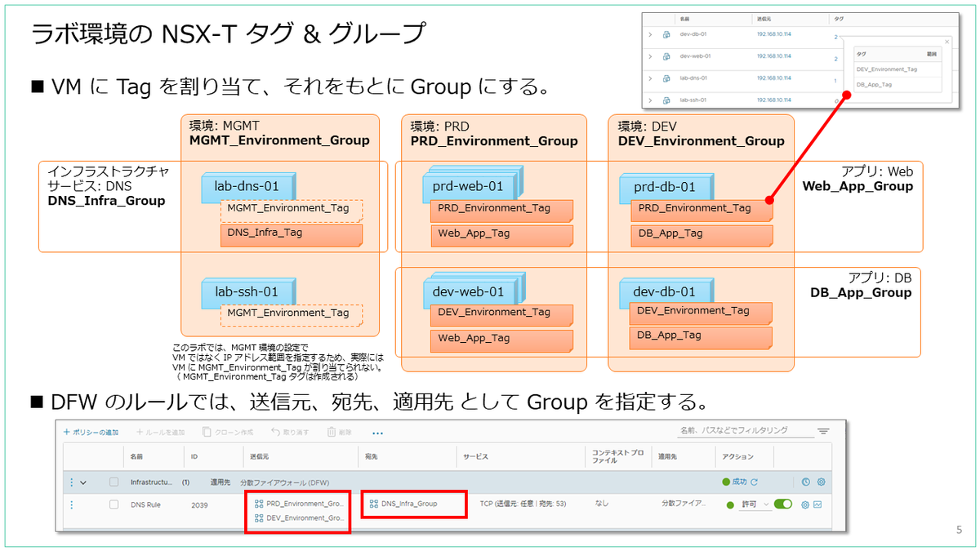
Task: Expand the lab-dns-01 row chevron
Action: 651,78
